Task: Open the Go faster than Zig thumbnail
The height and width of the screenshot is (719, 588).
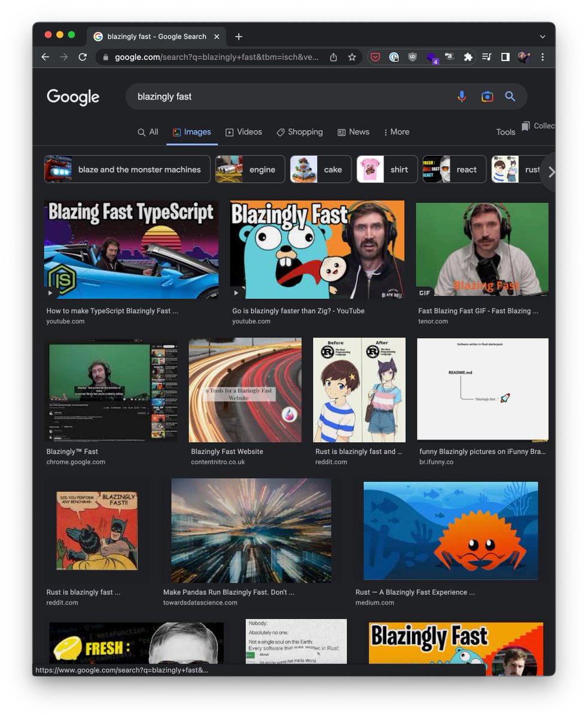Action: tap(317, 250)
